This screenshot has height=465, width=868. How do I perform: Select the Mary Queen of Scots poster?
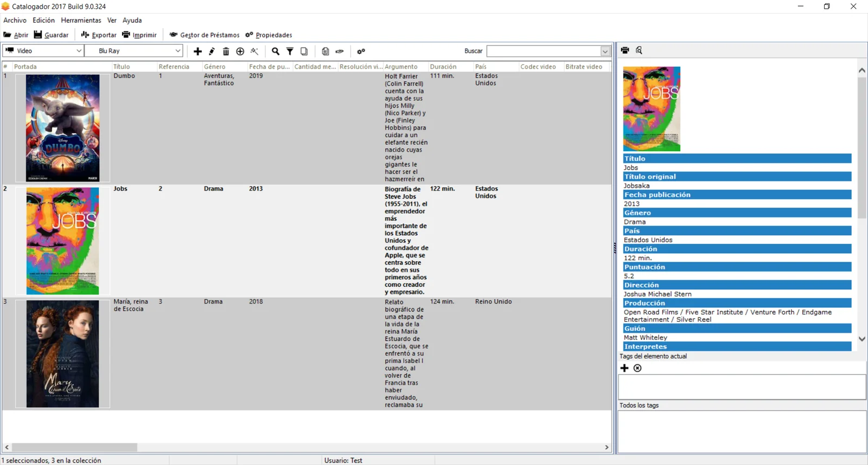63,353
